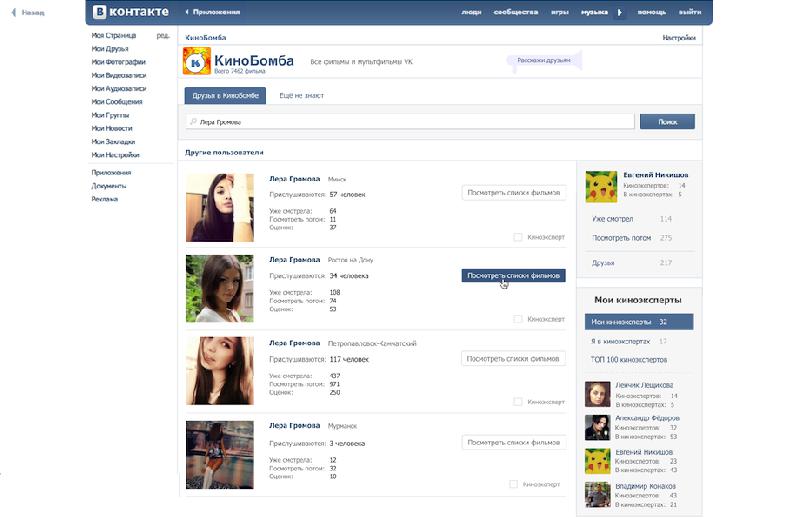
Task: Open Мои Группы in left menu
Action: coord(110,115)
